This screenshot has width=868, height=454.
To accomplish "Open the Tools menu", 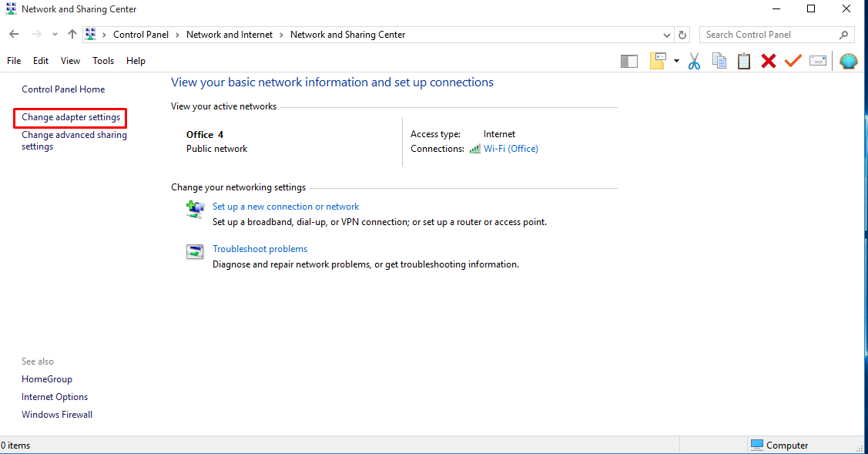I will (103, 61).
